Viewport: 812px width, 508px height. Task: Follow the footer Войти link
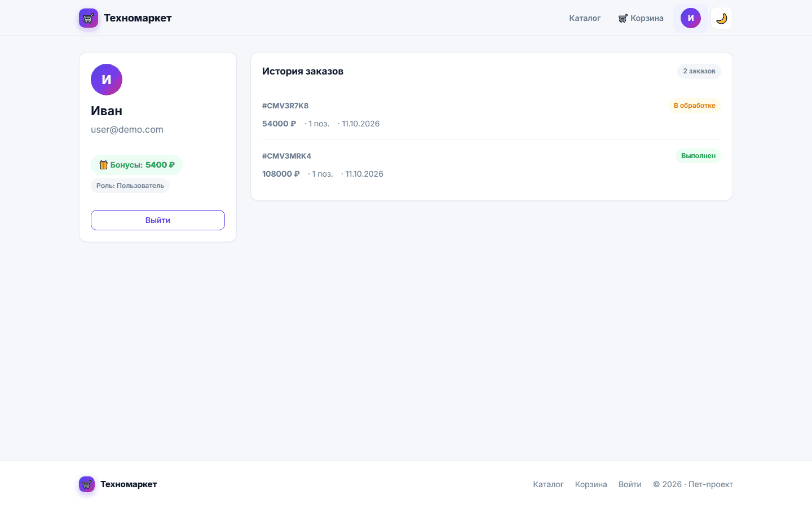[x=630, y=484]
